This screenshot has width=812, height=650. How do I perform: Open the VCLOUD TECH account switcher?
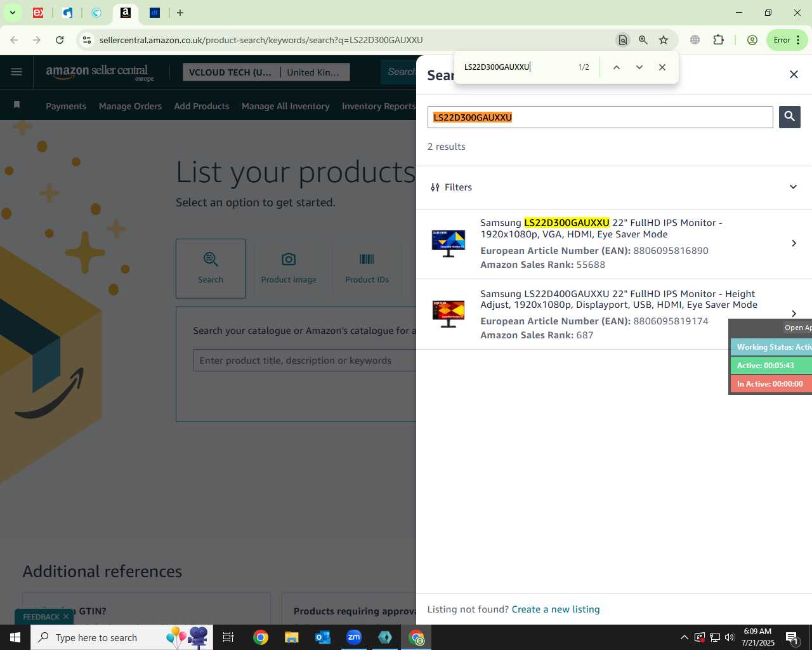point(231,72)
